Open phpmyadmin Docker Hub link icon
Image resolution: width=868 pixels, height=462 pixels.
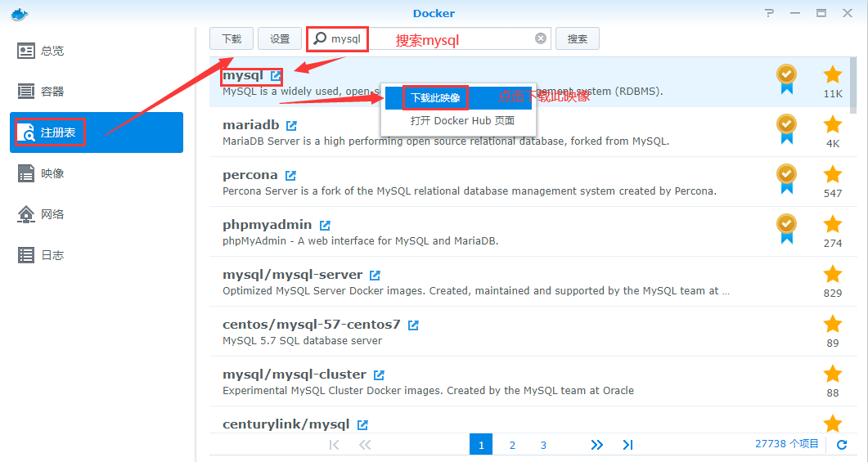(x=325, y=225)
